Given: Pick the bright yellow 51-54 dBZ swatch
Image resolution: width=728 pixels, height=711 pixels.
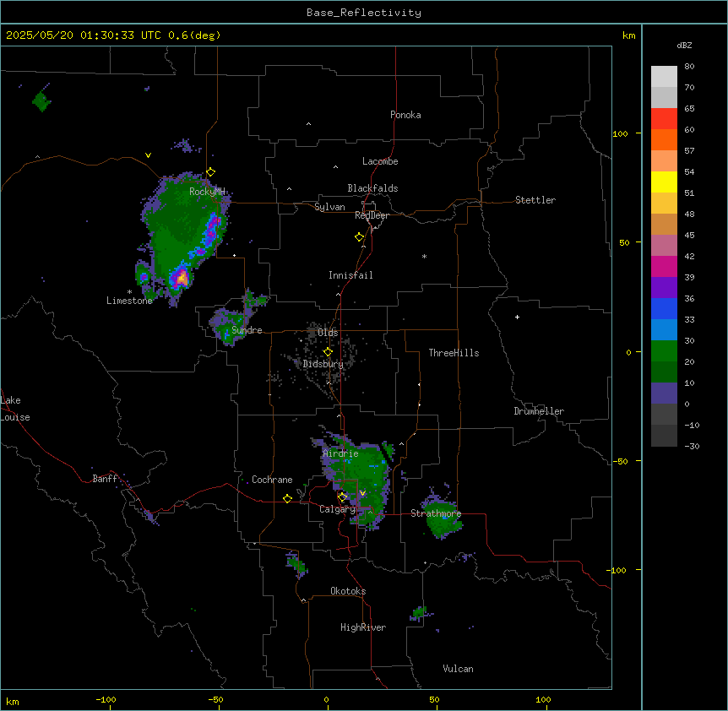Looking at the screenshot, I should click(x=664, y=182).
